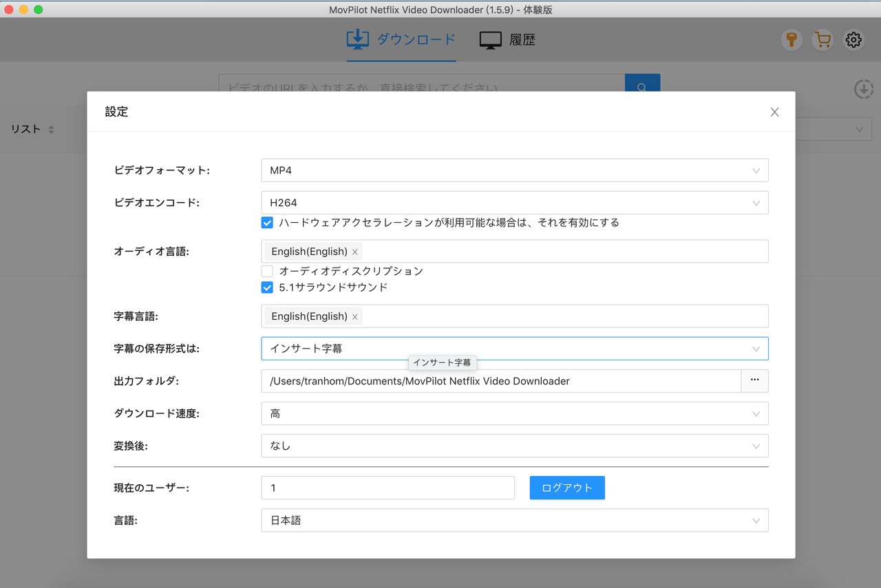Click the インサート字幕 tooltip
Screen dimensions: 881x588
point(443,362)
